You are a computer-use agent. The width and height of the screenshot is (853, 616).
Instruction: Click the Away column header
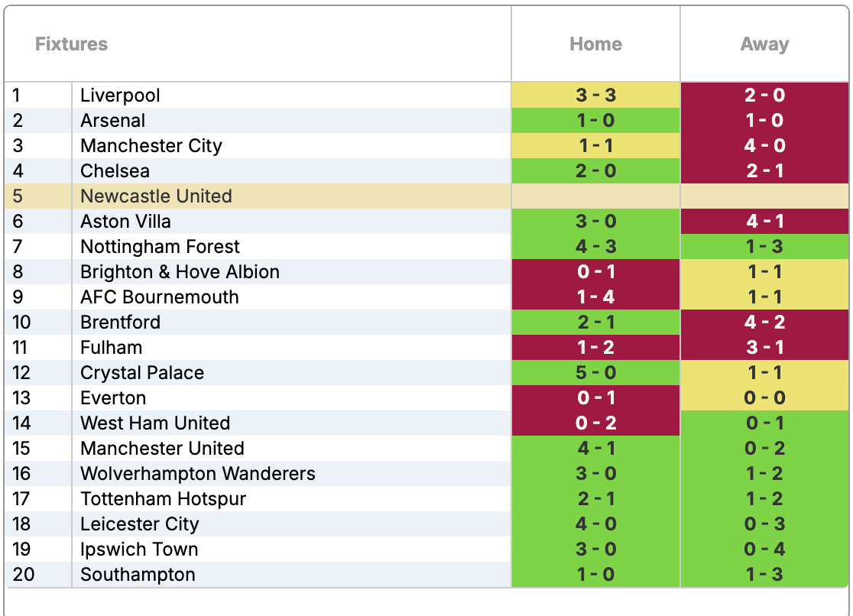coord(764,44)
